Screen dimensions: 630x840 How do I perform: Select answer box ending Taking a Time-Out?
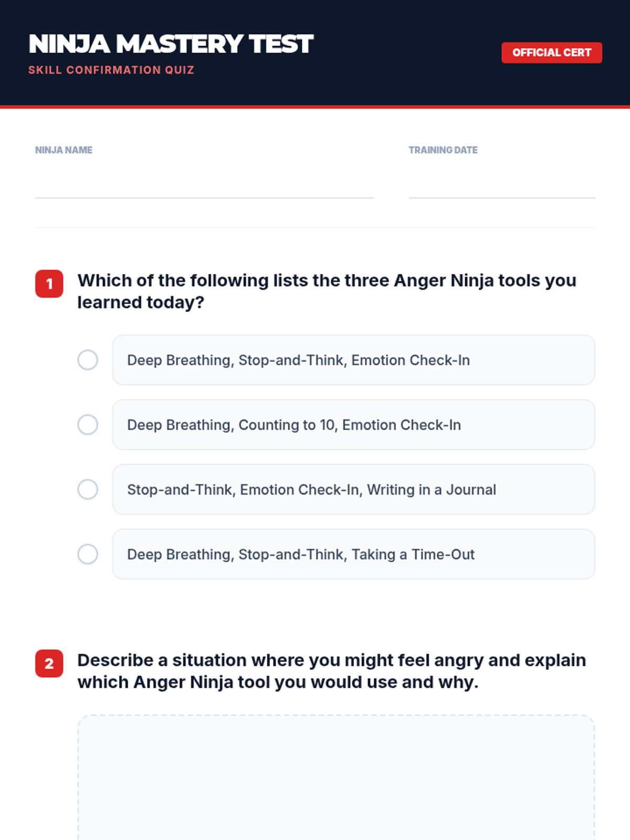[x=353, y=554]
